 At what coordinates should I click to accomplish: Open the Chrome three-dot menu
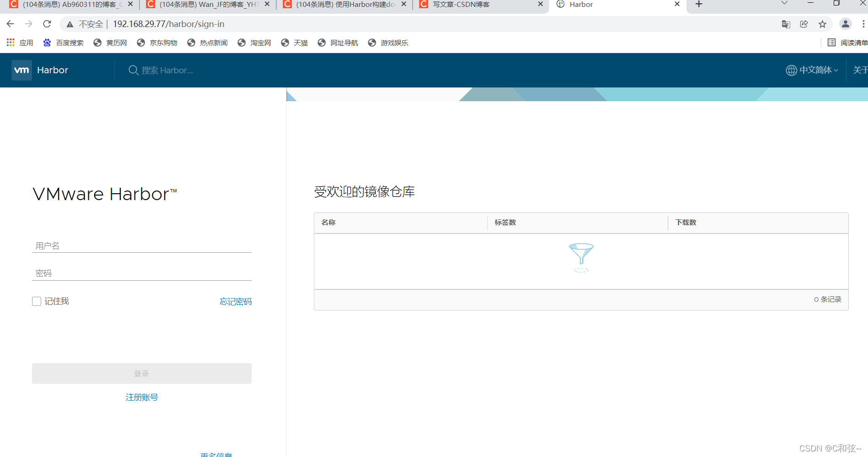pyautogui.click(x=863, y=24)
